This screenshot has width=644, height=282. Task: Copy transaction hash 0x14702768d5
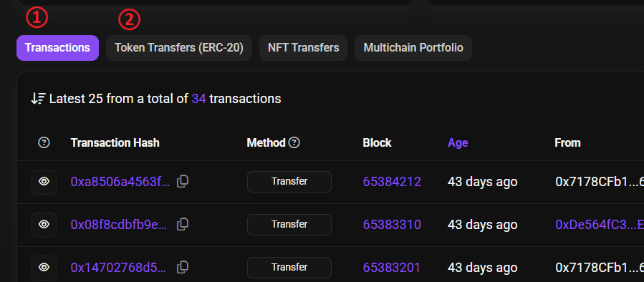[183, 268]
